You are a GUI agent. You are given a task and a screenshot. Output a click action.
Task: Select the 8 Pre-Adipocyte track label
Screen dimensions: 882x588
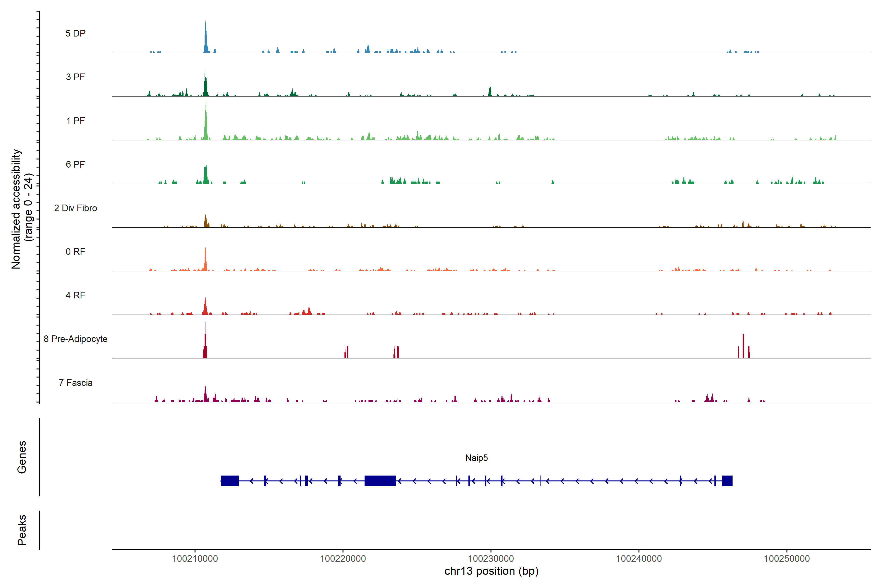tap(75, 339)
